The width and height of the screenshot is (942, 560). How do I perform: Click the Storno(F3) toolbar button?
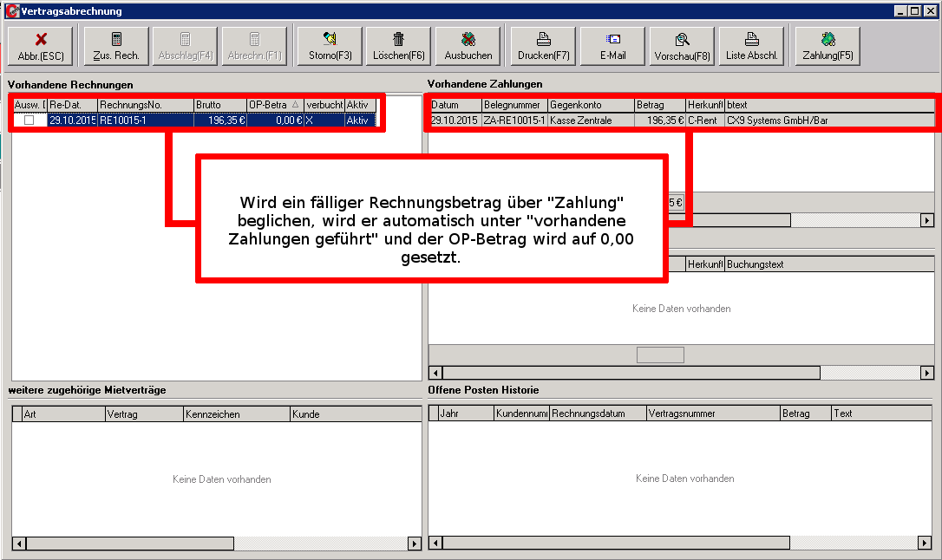330,46
